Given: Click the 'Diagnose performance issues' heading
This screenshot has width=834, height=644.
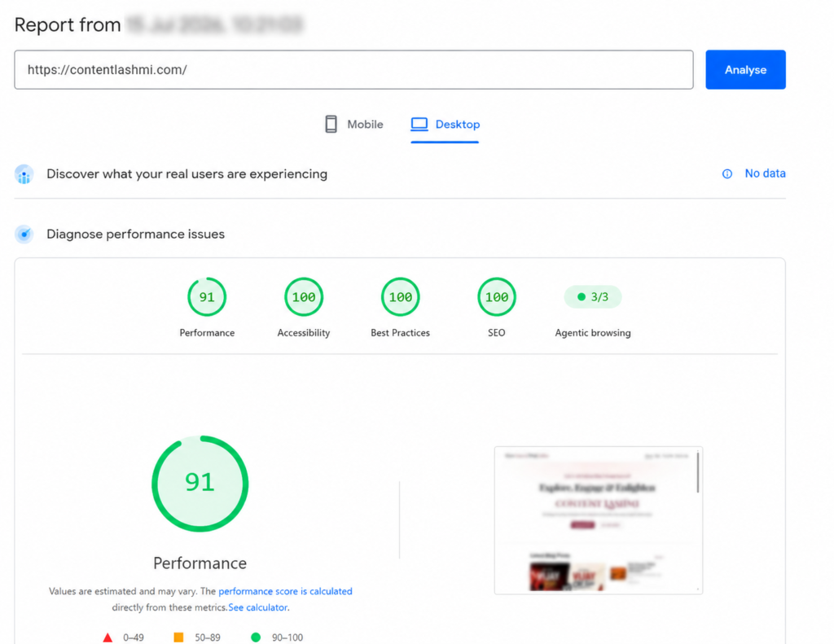Looking at the screenshot, I should [x=136, y=234].
